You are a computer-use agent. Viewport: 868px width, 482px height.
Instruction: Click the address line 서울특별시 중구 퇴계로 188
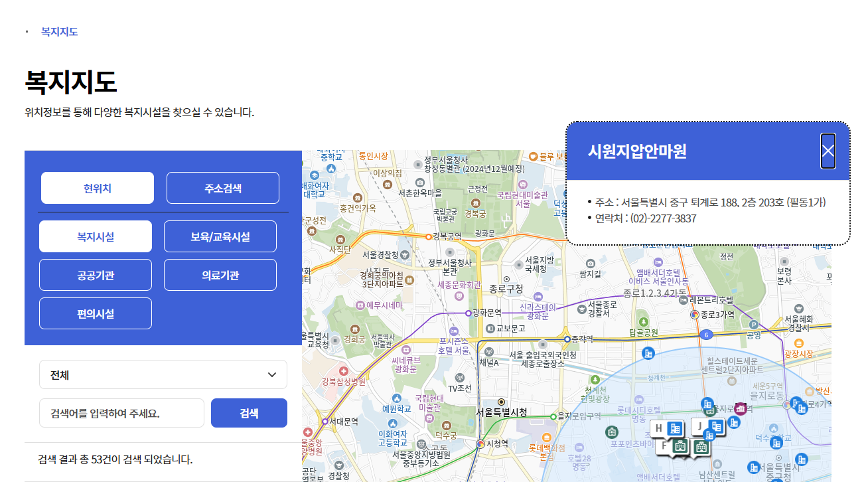coord(711,202)
